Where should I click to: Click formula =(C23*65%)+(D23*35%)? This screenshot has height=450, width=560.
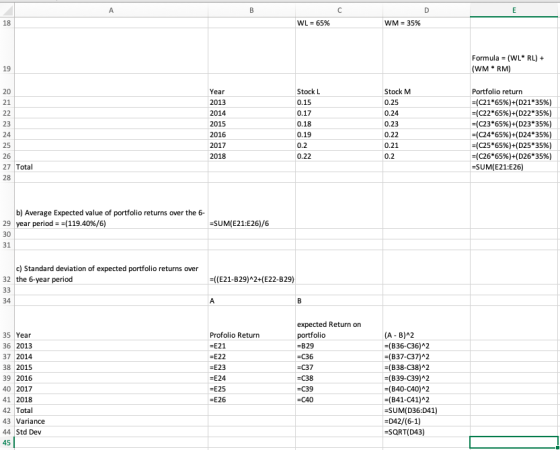(515, 124)
